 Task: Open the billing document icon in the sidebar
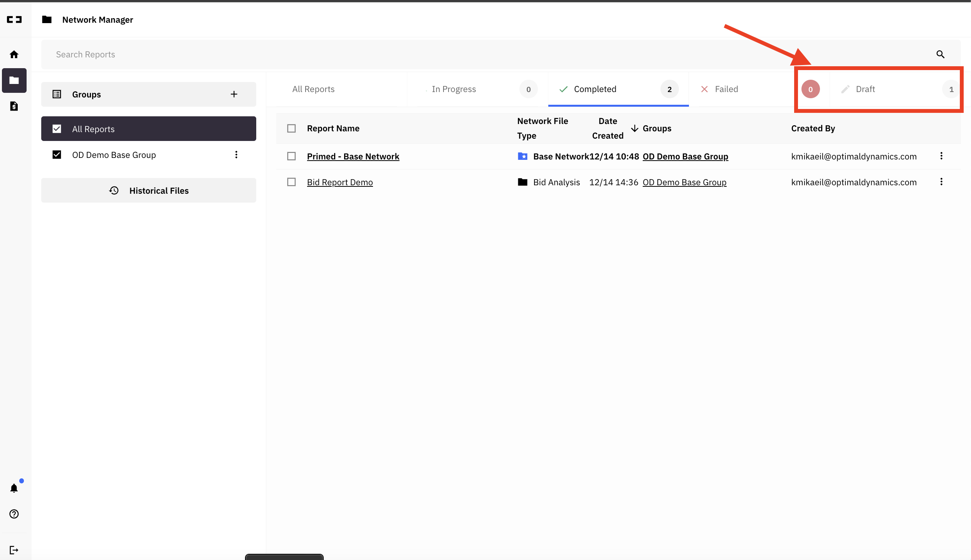pos(14,106)
